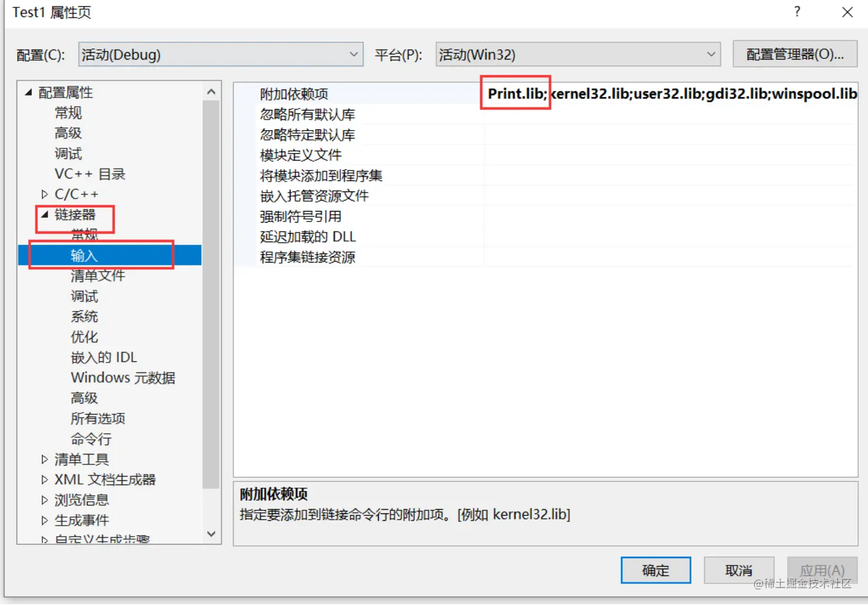868x606 pixels.
Task: Open the 平台 Win32 dropdown
Action: pyautogui.click(x=578, y=55)
